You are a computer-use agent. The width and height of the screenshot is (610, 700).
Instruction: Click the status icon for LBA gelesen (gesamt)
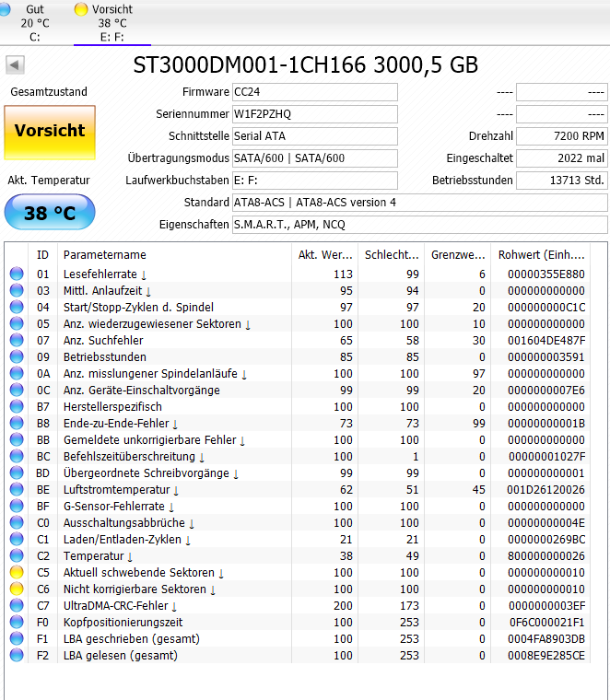tap(17, 656)
